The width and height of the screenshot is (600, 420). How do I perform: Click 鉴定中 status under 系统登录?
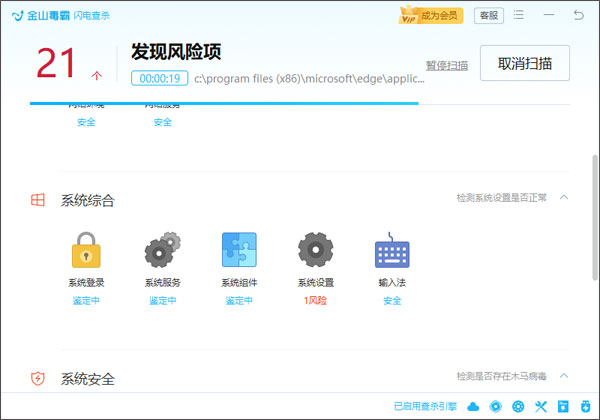86,301
